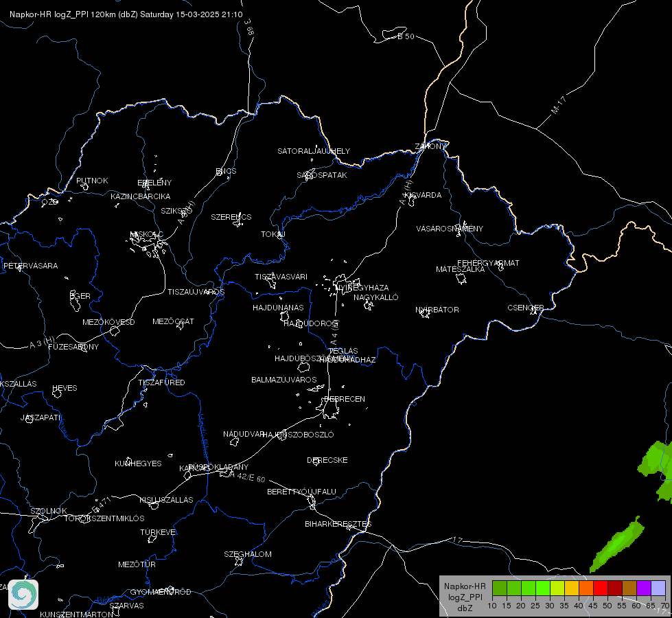Click the SZARVAS label
This screenshot has height=618, width=672.
(x=126, y=606)
